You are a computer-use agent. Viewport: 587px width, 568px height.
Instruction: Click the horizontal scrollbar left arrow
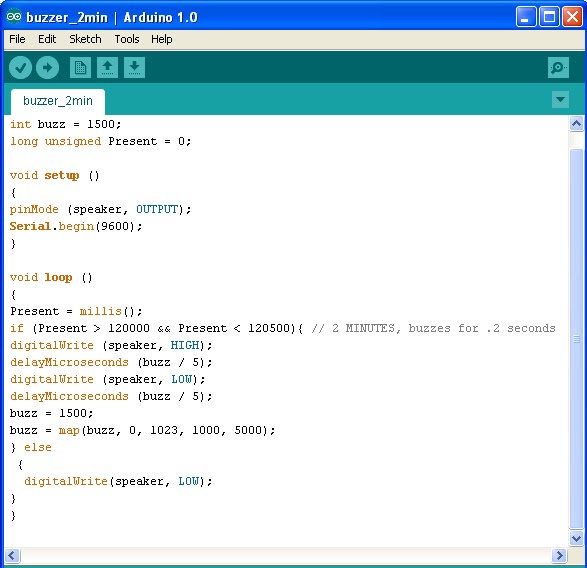tap(12, 555)
